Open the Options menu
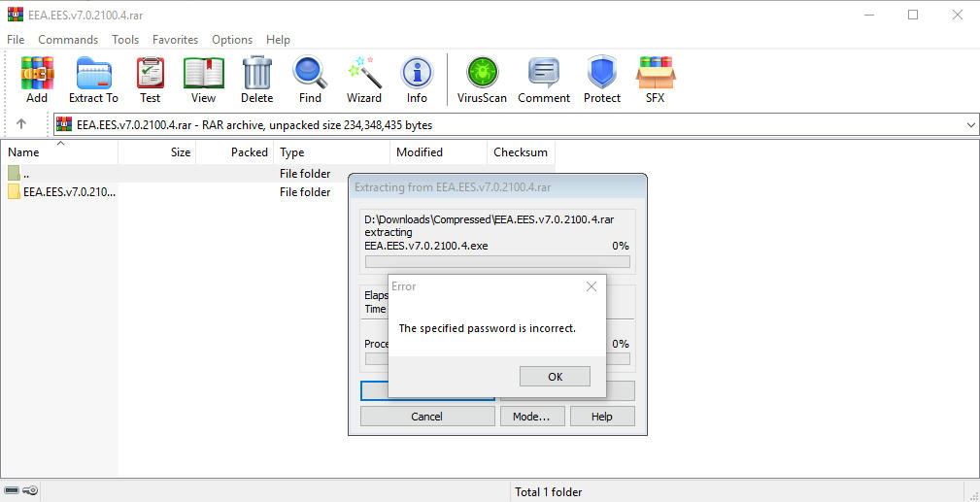980x502 pixels. coord(232,40)
